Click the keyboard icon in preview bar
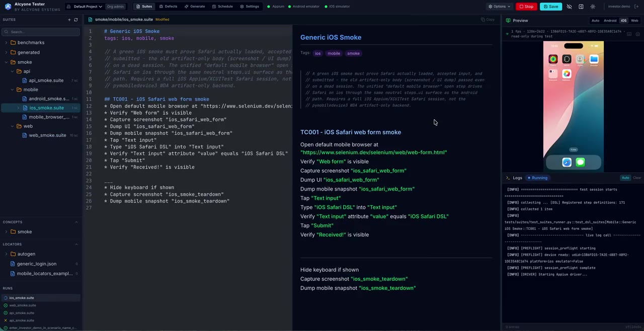 point(629,34)
